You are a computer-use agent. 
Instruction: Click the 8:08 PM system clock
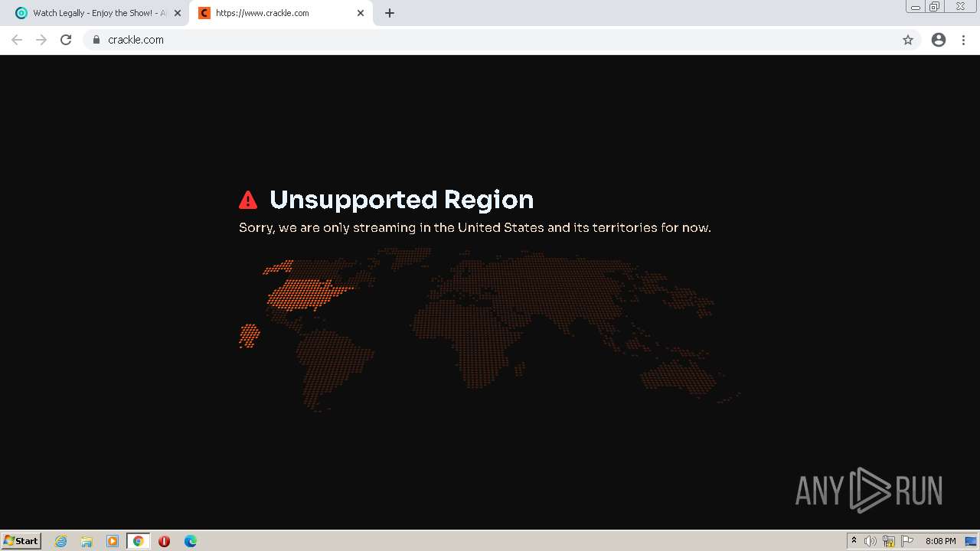[x=940, y=541]
